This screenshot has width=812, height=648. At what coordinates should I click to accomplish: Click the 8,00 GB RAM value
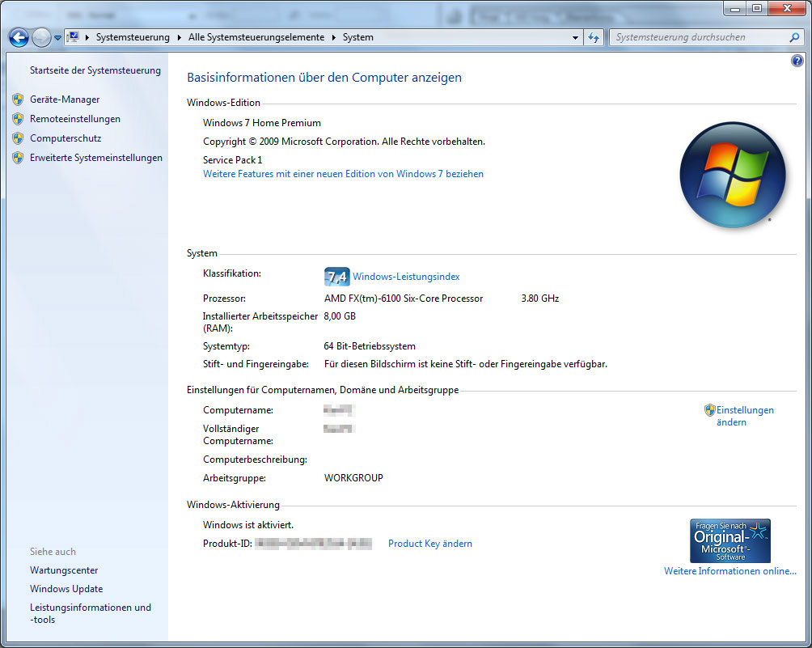(340, 316)
